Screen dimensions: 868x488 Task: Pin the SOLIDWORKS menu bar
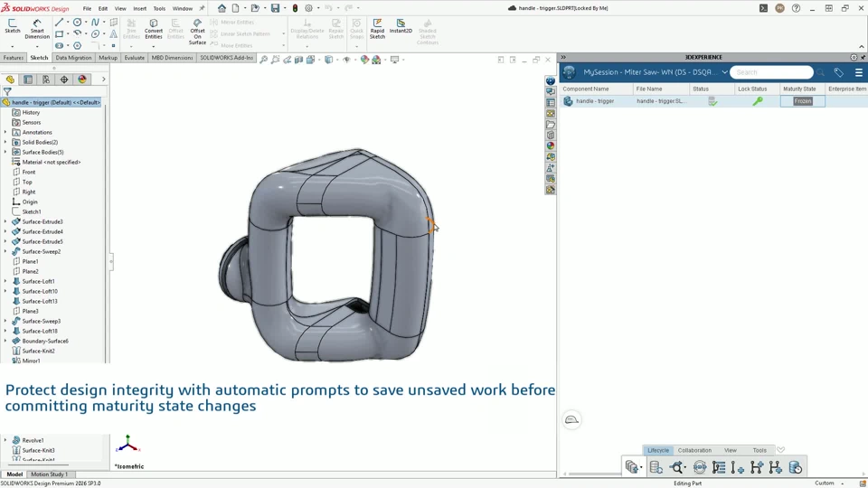click(x=202, y=8)
